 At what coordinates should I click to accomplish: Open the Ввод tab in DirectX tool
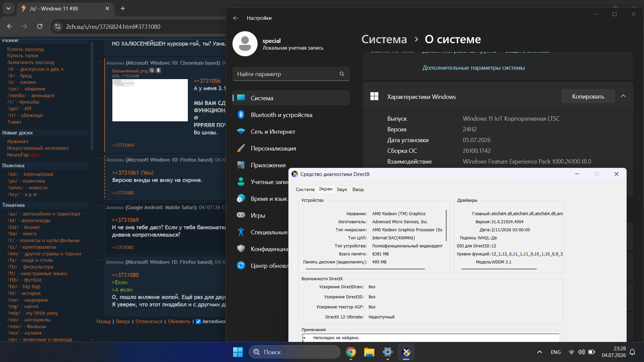[x=358, y=189]
